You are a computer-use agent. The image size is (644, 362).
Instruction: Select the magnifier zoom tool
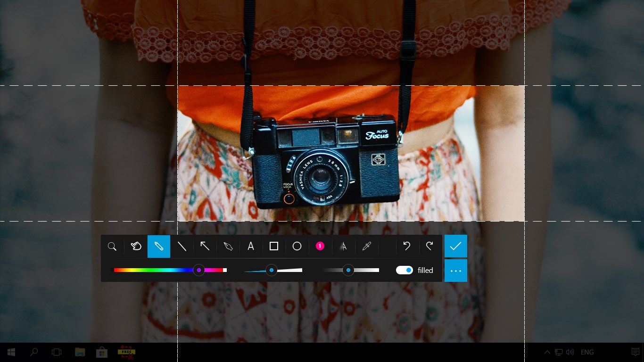112,247
